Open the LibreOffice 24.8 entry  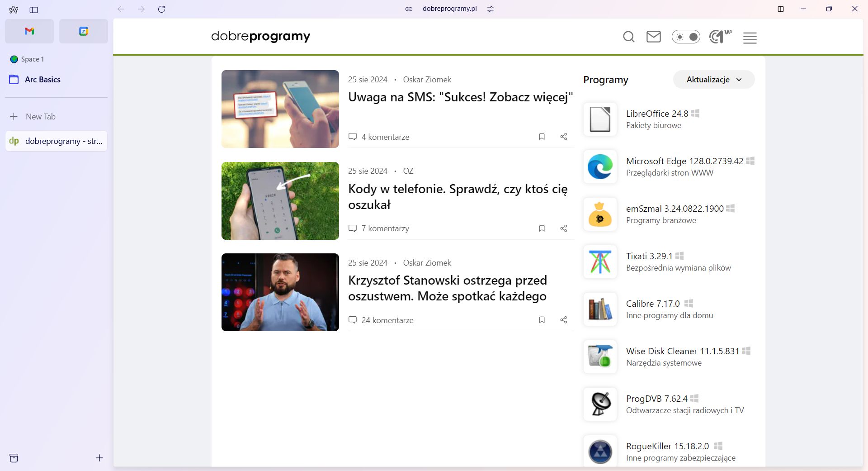coord(657,114)
